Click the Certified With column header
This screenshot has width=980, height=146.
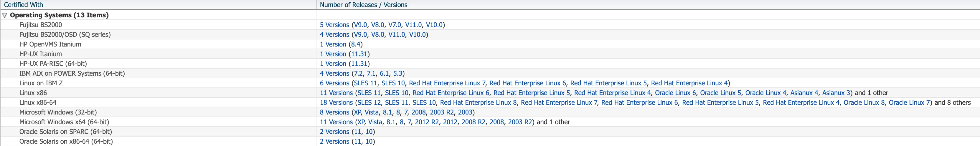[x=24, y=5]
